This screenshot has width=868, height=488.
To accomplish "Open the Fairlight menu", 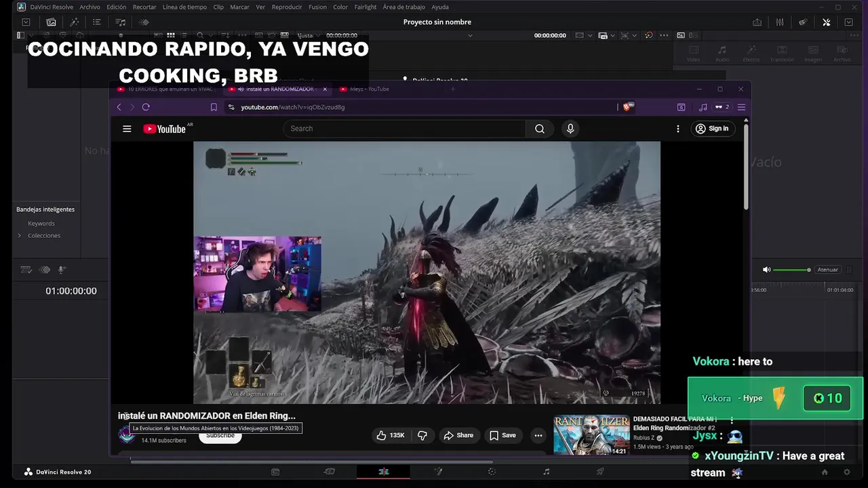I will click(x=365, y=7).
